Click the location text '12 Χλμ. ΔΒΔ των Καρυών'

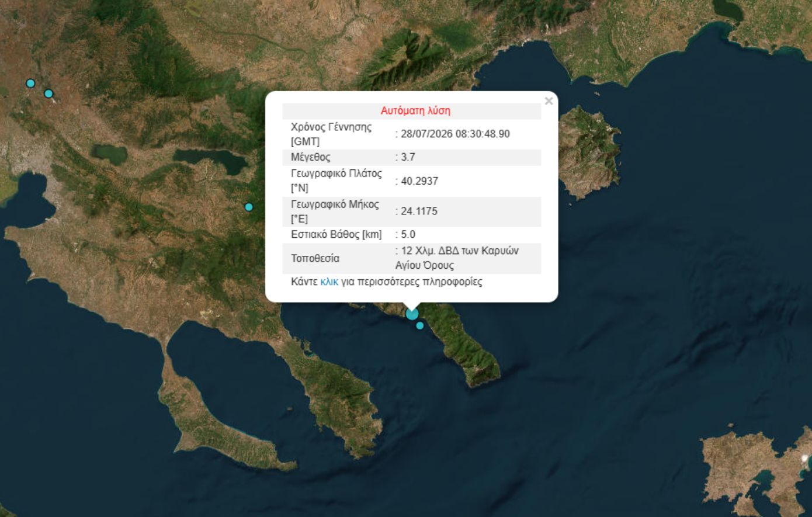(460, 251)
